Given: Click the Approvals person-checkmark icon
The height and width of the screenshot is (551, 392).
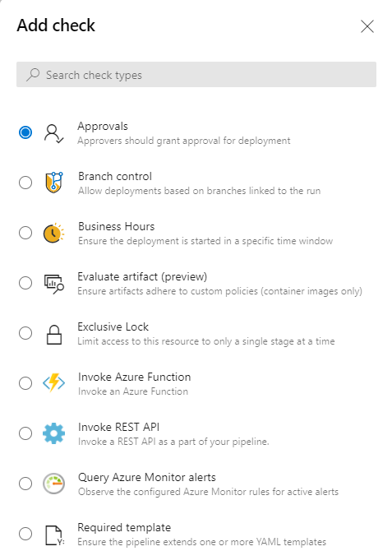Looking at the screenshot, I should pos(53,133).
